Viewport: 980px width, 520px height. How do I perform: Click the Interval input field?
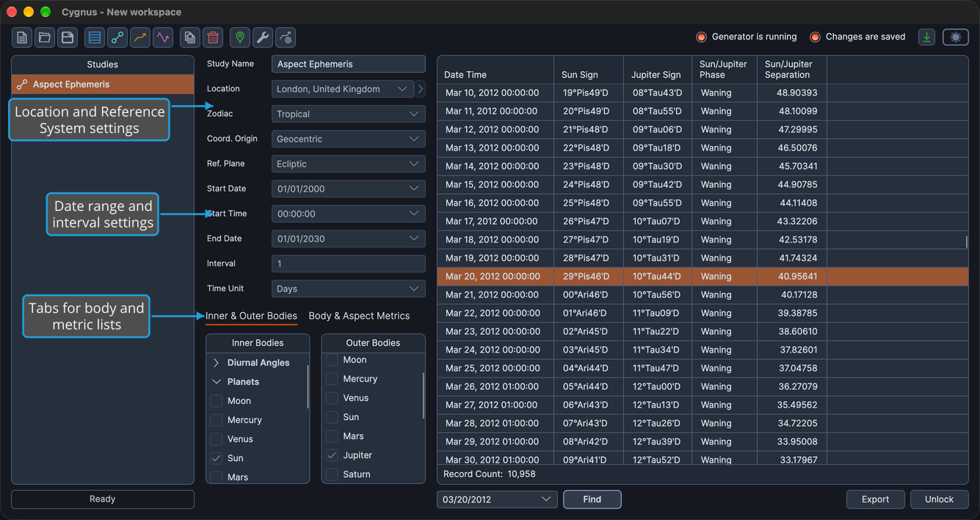click(x=349, y=264)
